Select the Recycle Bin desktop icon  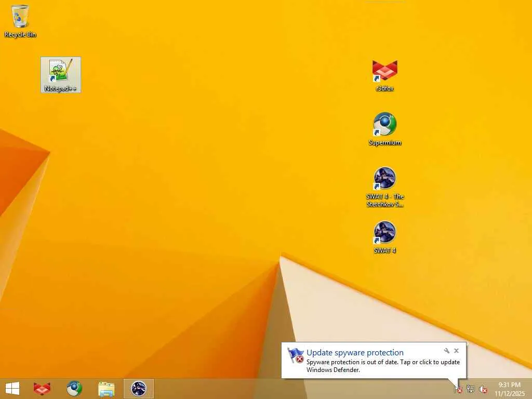tap(20, 21)
